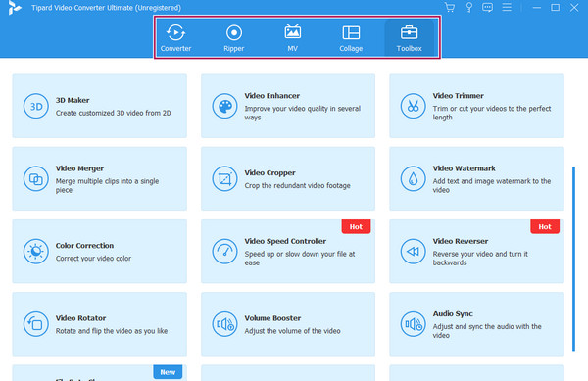Click the Video Enhancer palette icon
The image size is (588, 381).
click(x=224, y=106)
